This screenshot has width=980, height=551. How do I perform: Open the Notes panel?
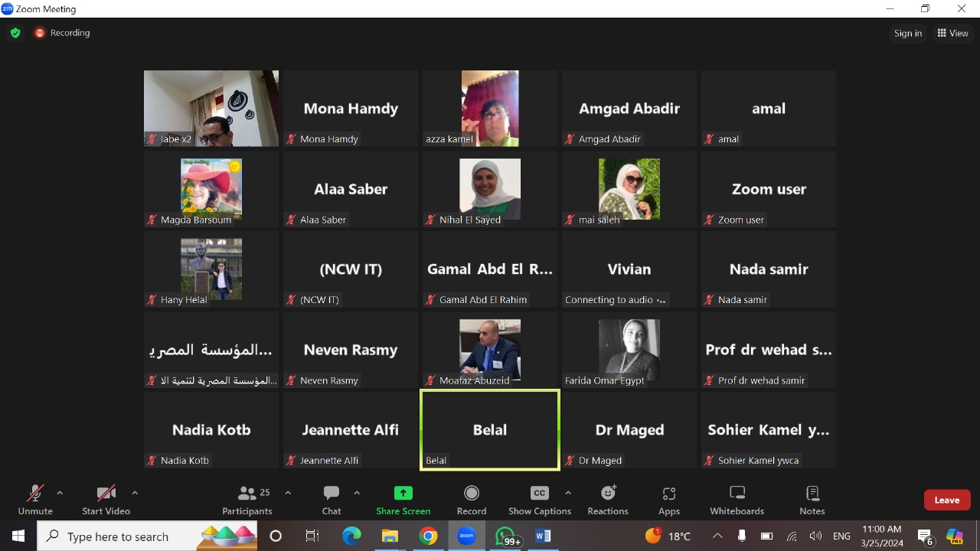point(812,500)
